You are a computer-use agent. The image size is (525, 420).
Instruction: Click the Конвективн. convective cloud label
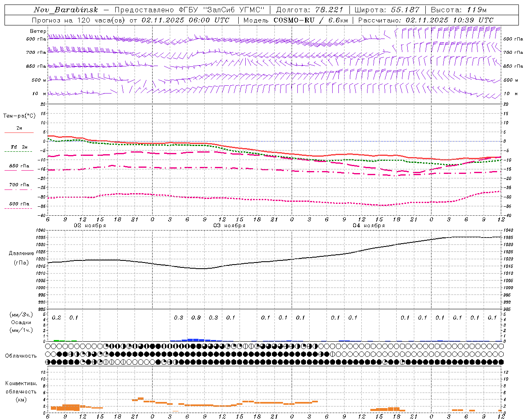[21, 383]
